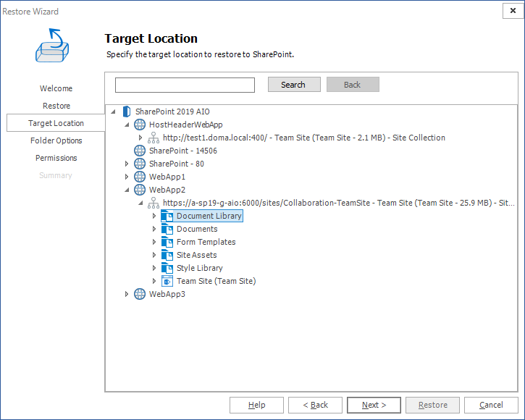The width and height of the screenshot is (525, 420).
Task: Open Help for the wizard
Action: (256, 405)
